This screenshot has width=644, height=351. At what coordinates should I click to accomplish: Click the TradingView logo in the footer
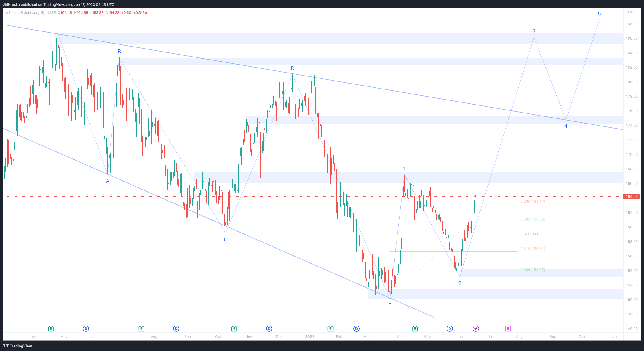[17, 346]
